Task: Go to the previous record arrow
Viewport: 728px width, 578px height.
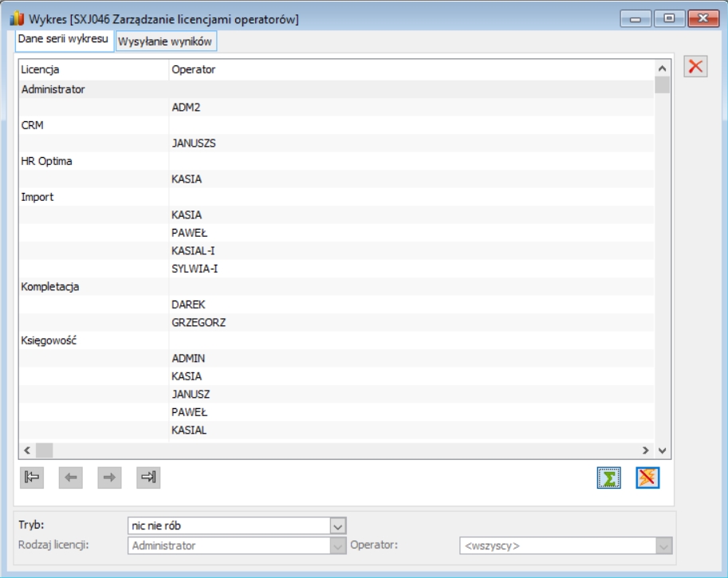Action: (x=71, y=478)
